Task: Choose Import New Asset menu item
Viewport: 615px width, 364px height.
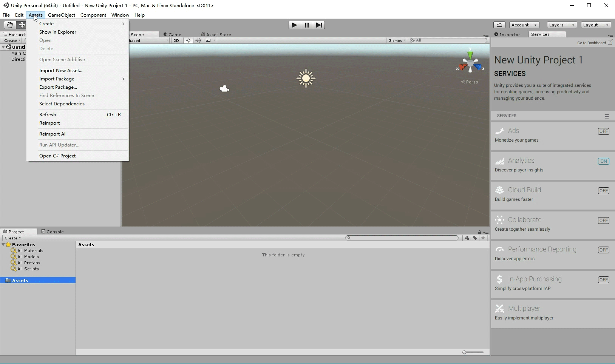Action: tap(77, 71)
